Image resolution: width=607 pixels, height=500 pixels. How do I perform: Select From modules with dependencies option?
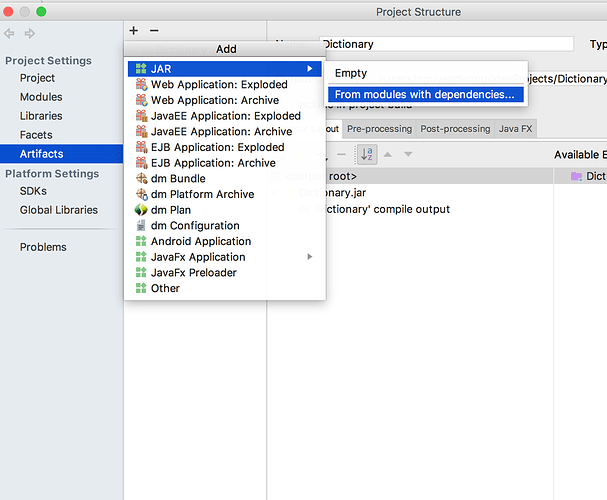click(424, 95)
